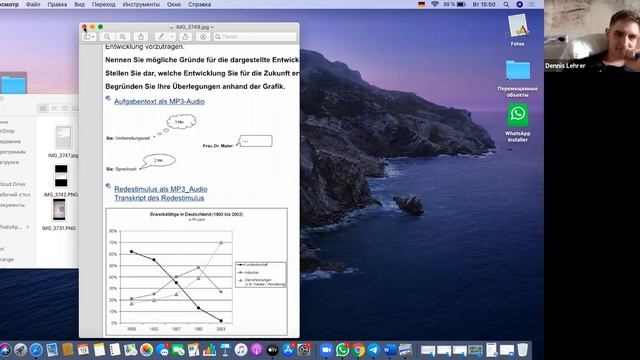Screen dimensions: 640x360
Task: Show the Markup toolbar in Preview
Action: pyautogui.click(x=203, y=37)
